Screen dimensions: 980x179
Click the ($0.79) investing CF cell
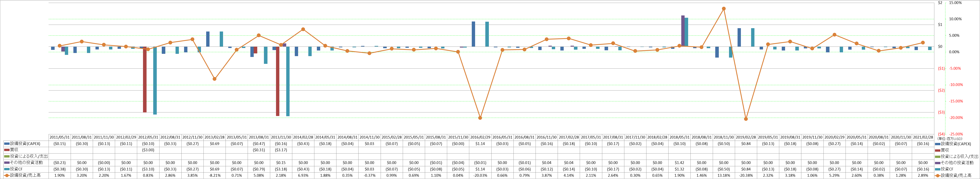click(x=259, y=169)
